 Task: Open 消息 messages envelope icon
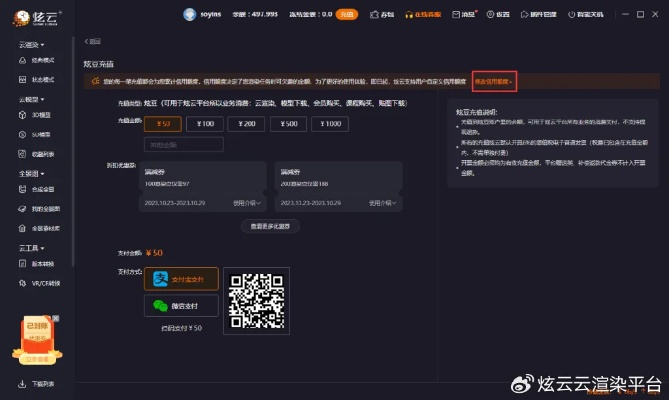pyautogui.click(x=454, y=15)
